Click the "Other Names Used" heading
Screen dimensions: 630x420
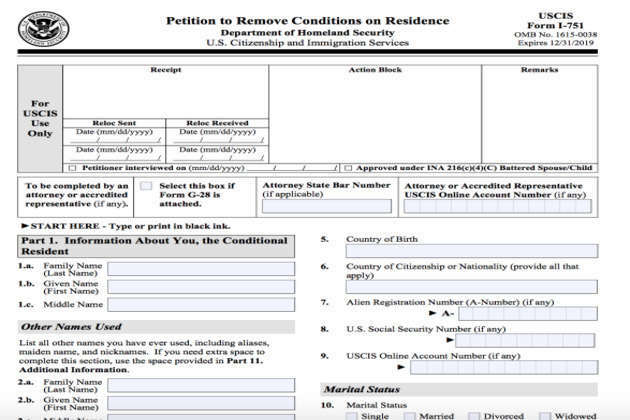(x=71, y=327)
